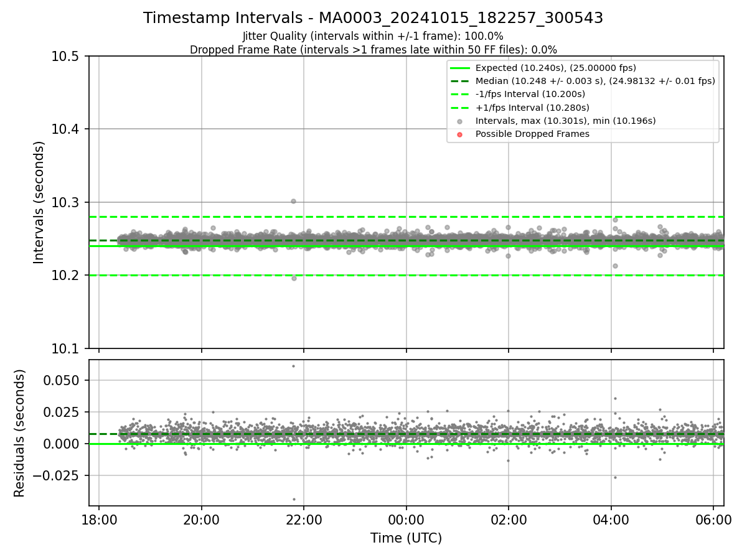Click the 'Time (UTC)' x-axis label

click(x=406, y=538)
